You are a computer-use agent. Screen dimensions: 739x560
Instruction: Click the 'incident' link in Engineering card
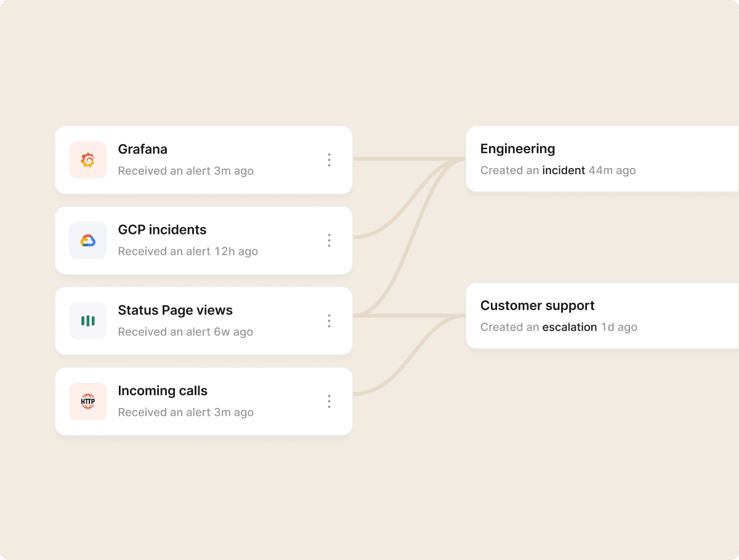click(563, 170)
